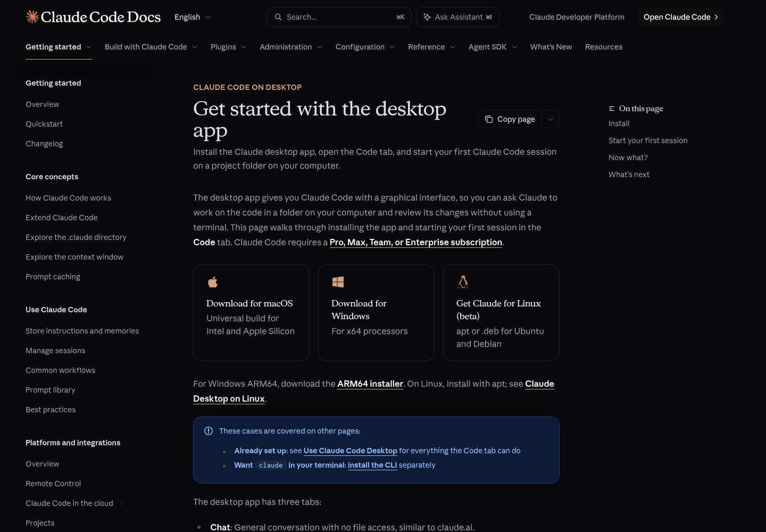
Task: Select the Getting started tab
Action: tap(59, 47)
